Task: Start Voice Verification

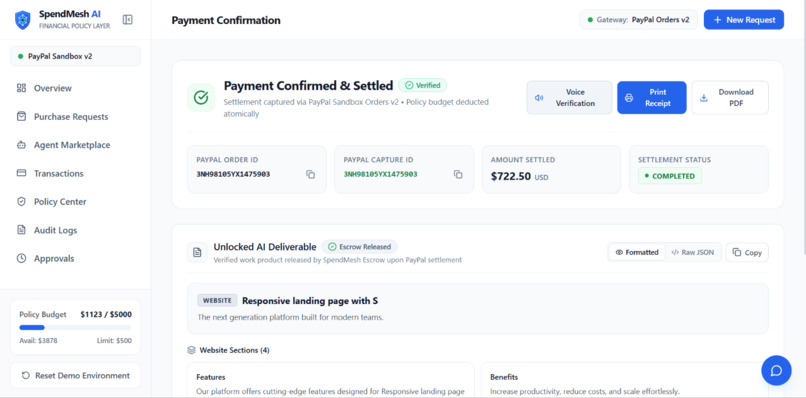Action: tap(569, 98)
